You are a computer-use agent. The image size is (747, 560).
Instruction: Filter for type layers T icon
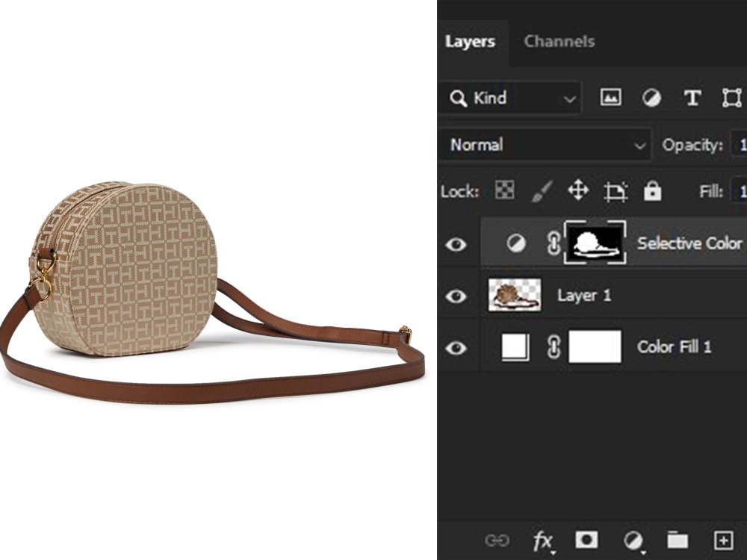pyautogui.click(x=692, y=98)
